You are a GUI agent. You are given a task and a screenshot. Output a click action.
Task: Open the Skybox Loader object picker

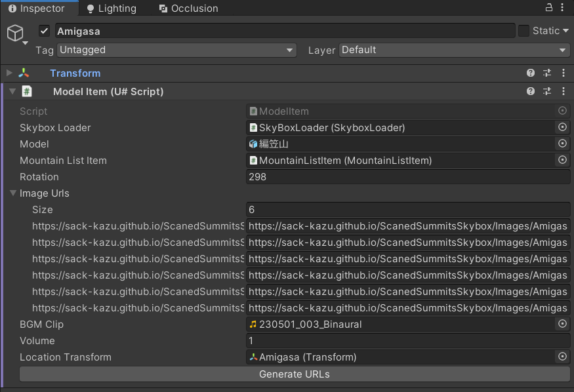coord(563,127)
